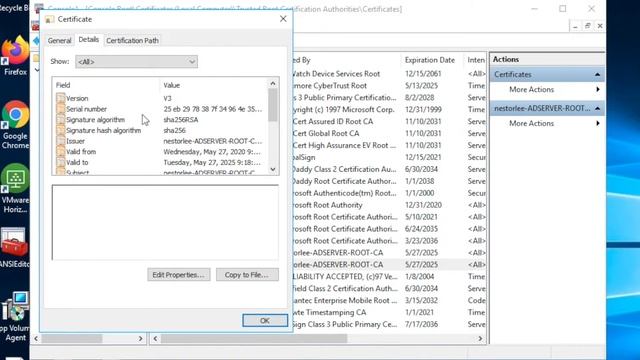The image size is (640, 360).
Task: Click field list vertical scrollbar thumb
Action: 273,105
